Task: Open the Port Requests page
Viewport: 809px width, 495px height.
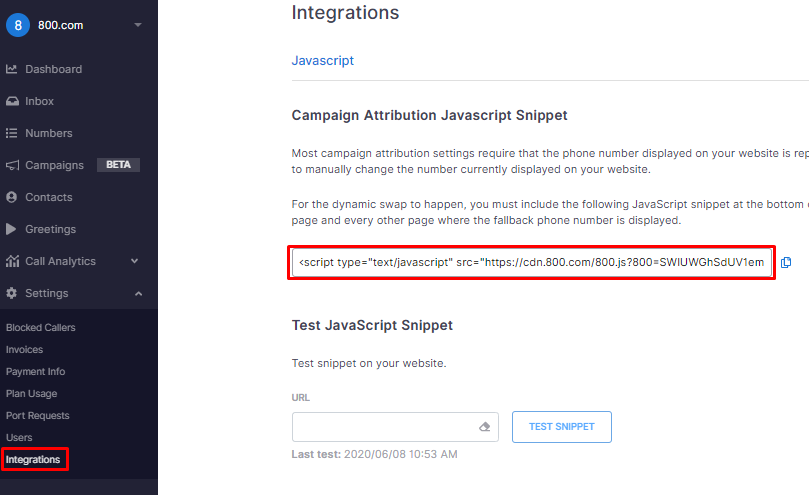Action: tap(38, 416)
